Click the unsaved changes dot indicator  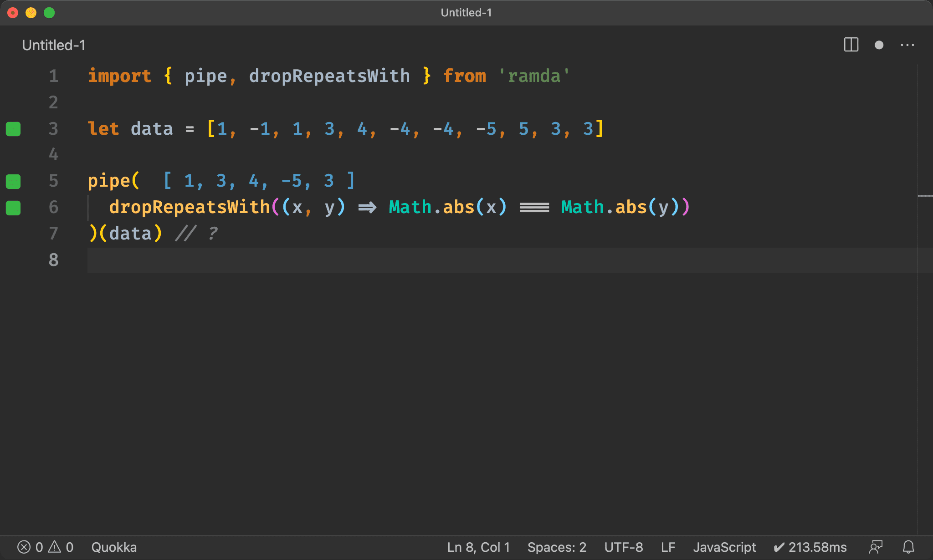(x=879, y=45)
